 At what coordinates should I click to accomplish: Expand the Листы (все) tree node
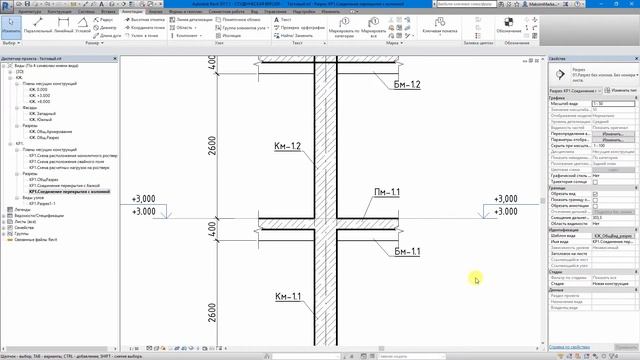coord(4,222)
